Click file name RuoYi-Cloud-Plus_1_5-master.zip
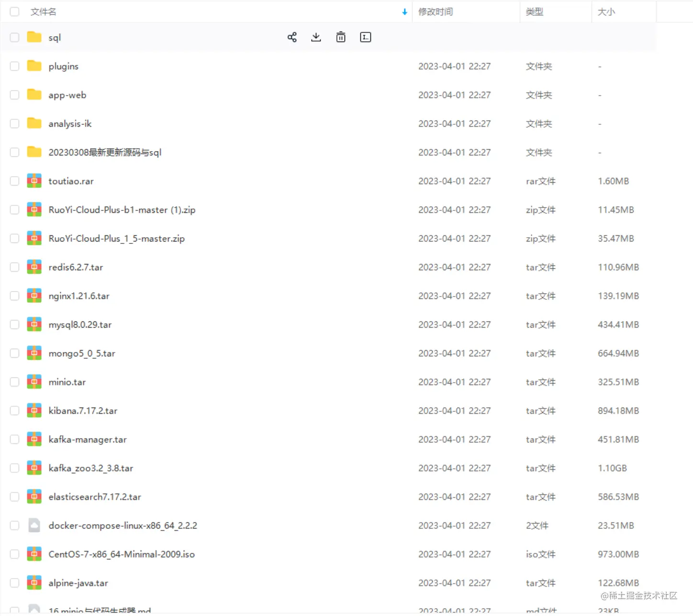Screen dimensions: 693x616 [116, 239]
